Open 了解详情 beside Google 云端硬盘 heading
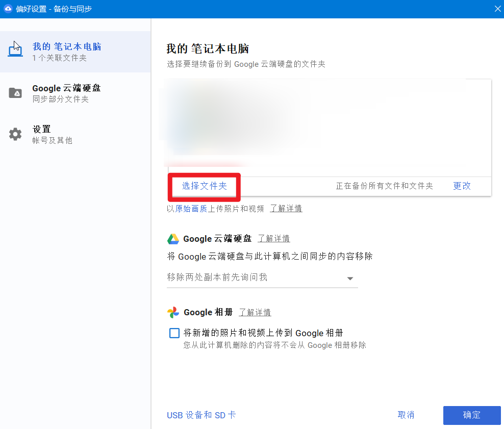 [x=274, y=238]
